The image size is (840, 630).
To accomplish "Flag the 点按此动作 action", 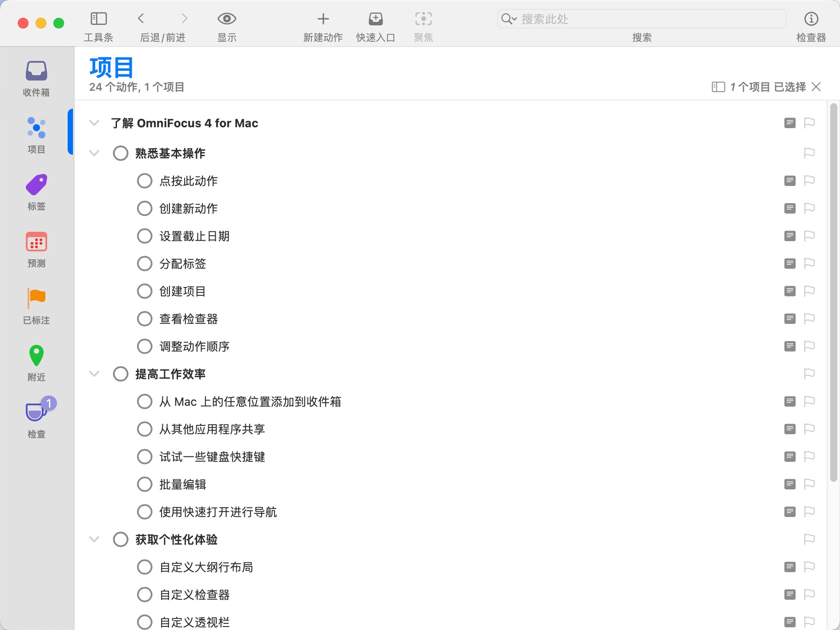I will [809, 181].
